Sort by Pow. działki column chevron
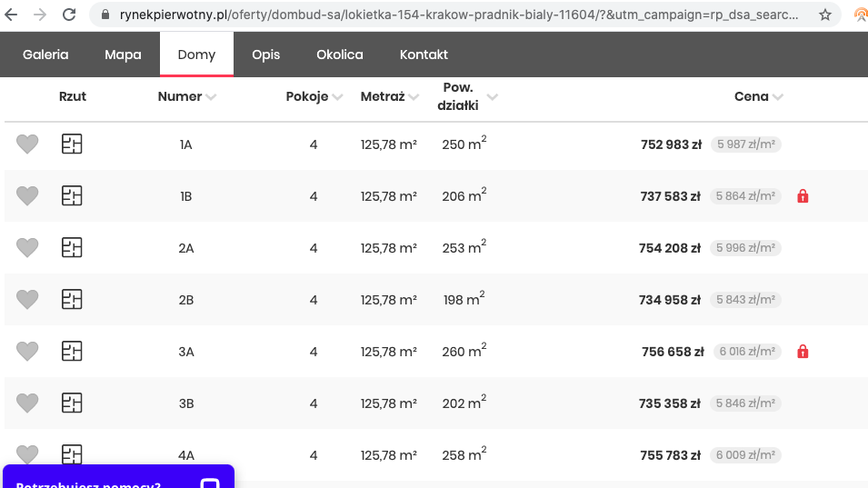This screenshot has height=488, width=868. coord(492,97)
